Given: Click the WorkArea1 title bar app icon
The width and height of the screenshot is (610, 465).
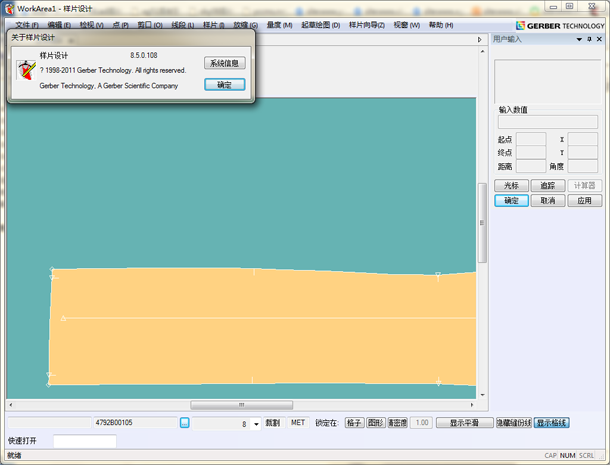Looking at the screenshot, I should tap(10, 9).
